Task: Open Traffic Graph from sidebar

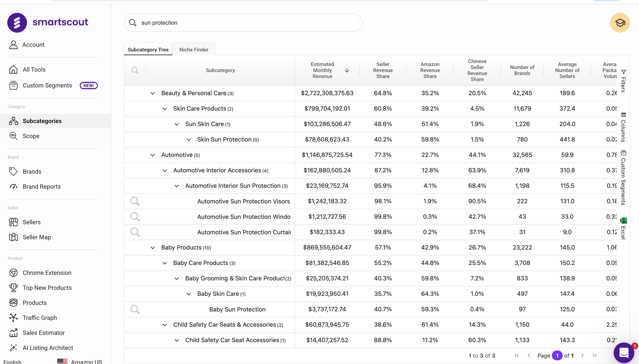Action: click(x=40, y=318)
